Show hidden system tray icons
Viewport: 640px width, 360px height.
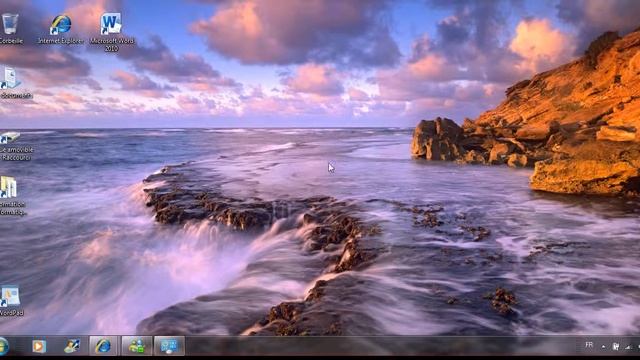pos(603,347)
